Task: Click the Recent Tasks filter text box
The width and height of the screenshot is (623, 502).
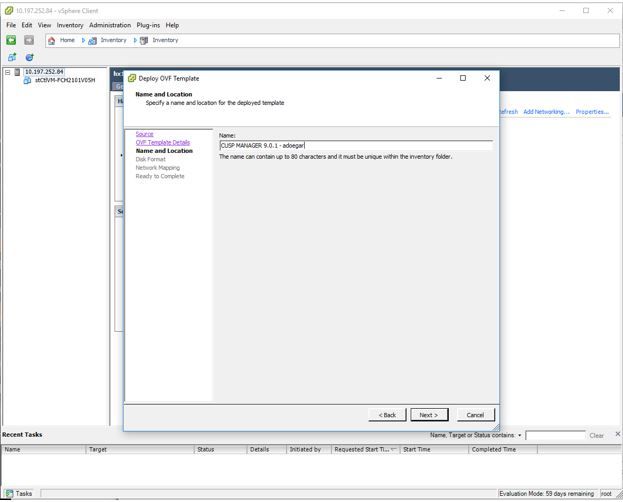Action: 555,436
